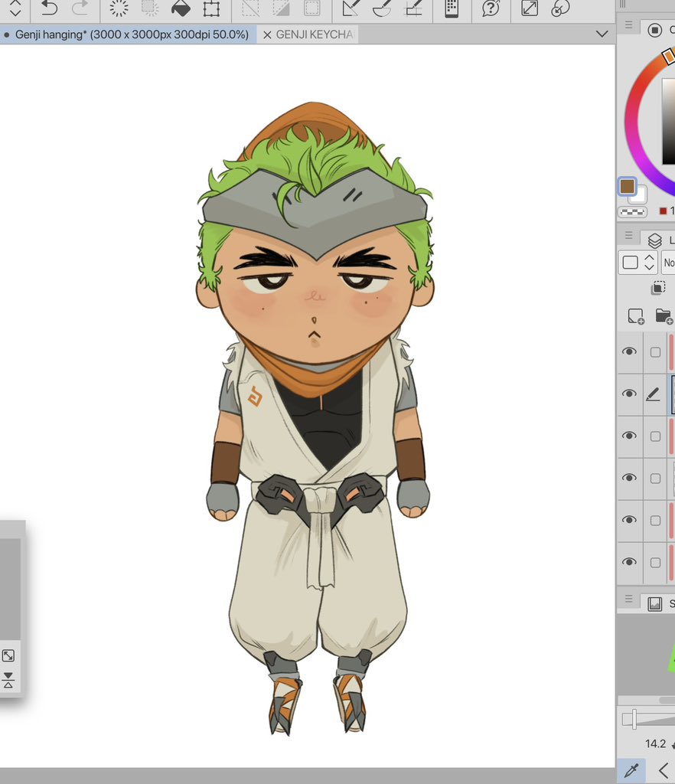Click the up/down stepper beside palette color
Viewport: 675px width, 784px height.
point(650,263)
